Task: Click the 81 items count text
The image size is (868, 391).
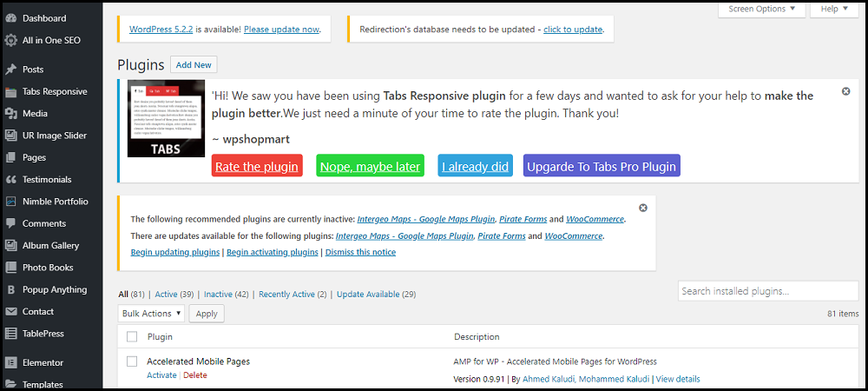Action: 843,313
